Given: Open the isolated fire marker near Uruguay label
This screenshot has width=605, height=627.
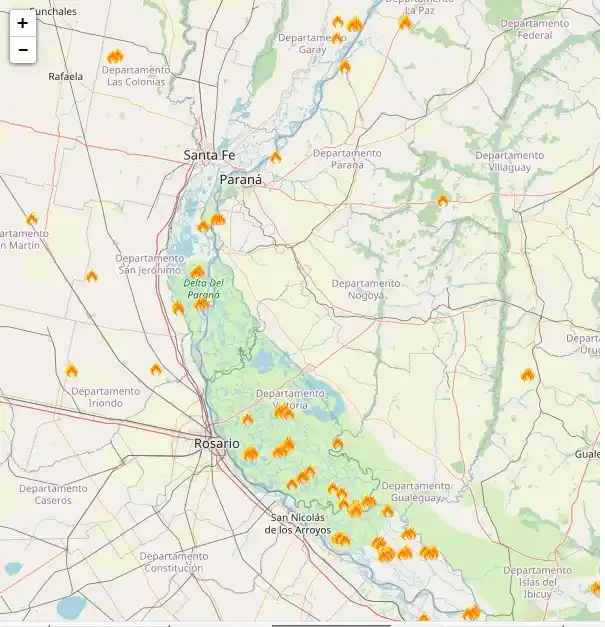Looking at the screenshot, I should 528,375.
